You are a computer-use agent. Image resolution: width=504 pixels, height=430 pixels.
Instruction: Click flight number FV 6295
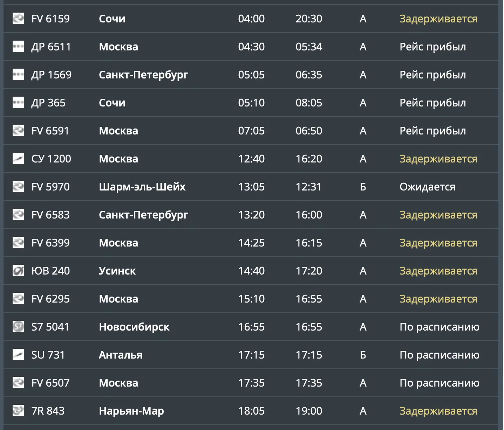pos(50,299)
